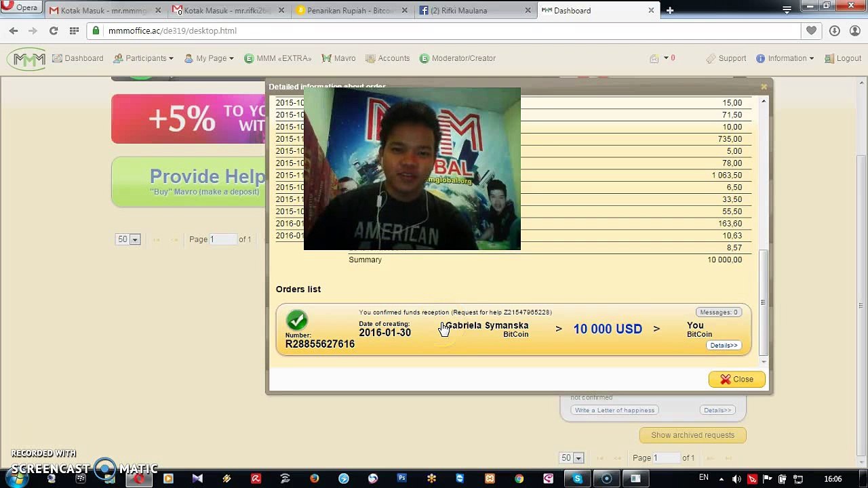Go back using the browser back arrow
The width and height of the screenshot is (868, 488).
(x=14, y=30)
